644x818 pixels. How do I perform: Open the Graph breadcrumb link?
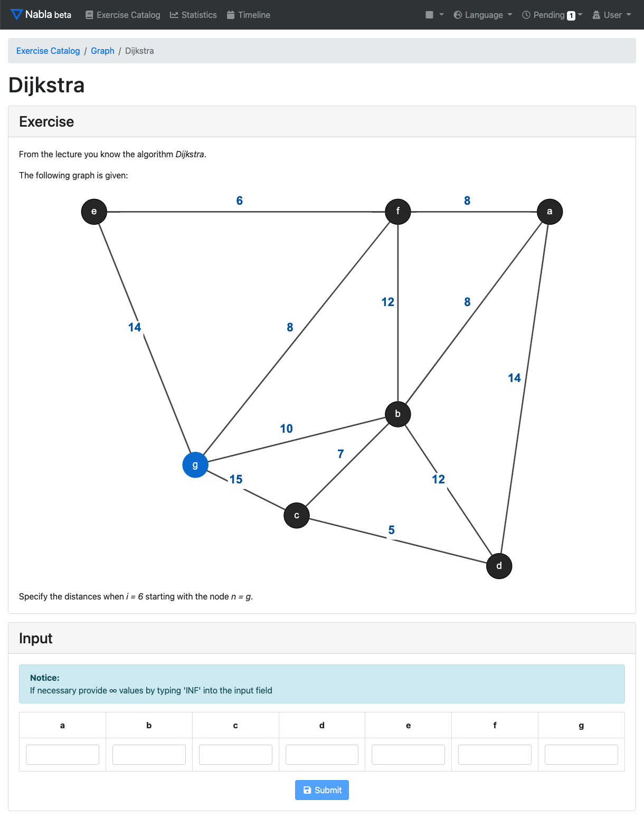[x=102, y=51]
